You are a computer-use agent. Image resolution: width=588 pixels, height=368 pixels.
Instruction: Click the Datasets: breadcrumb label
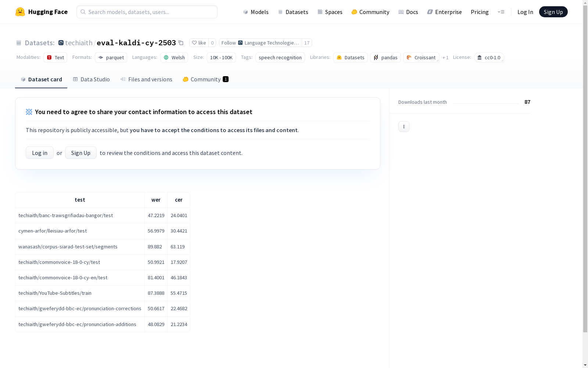click(x=40, y=43)
